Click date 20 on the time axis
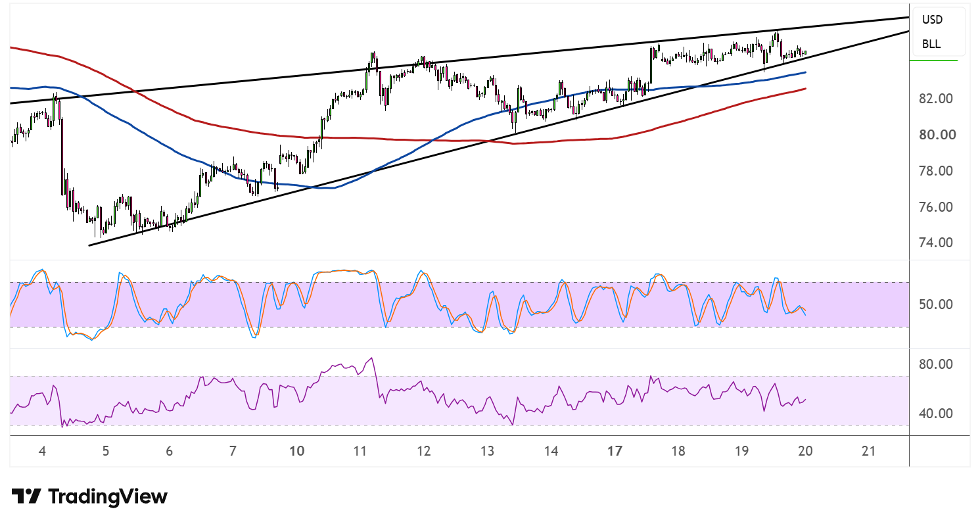The image size is (980, 526). click(805, 451)
